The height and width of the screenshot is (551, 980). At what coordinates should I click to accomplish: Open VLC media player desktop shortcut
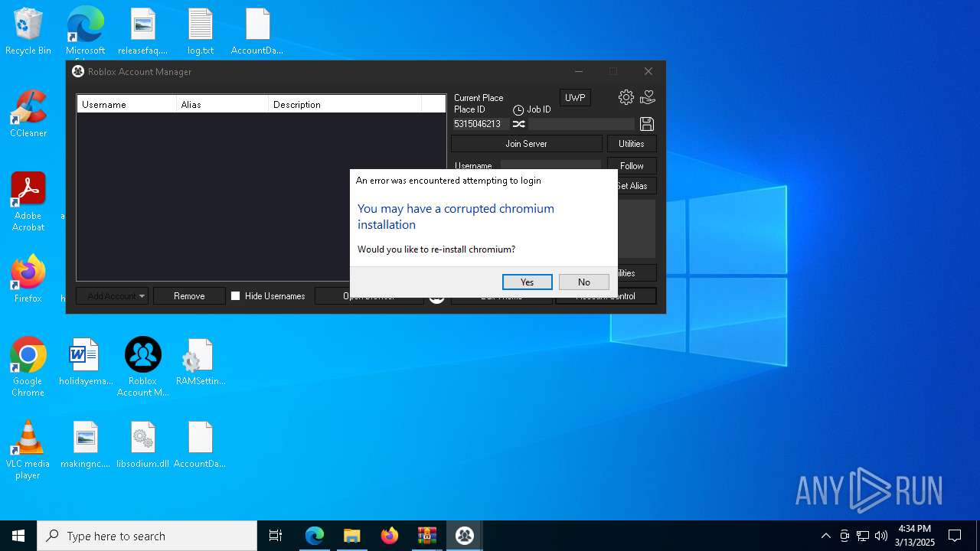tap(28, 450)
